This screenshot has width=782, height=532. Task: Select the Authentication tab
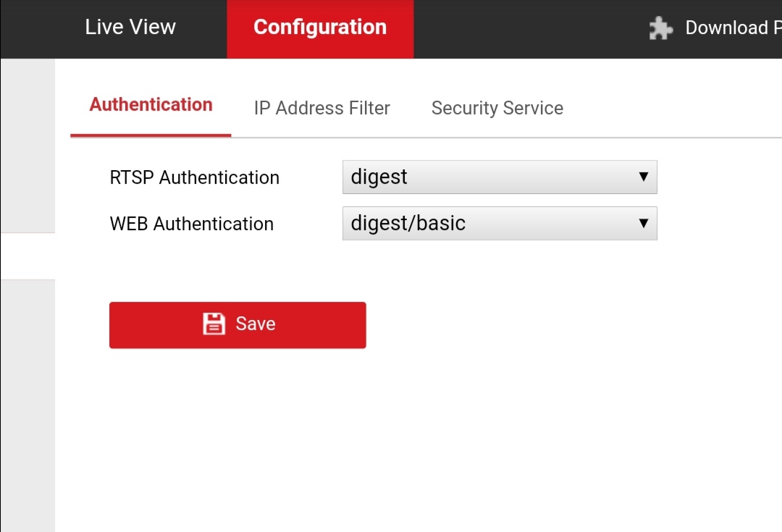click(x=150, y=104)
